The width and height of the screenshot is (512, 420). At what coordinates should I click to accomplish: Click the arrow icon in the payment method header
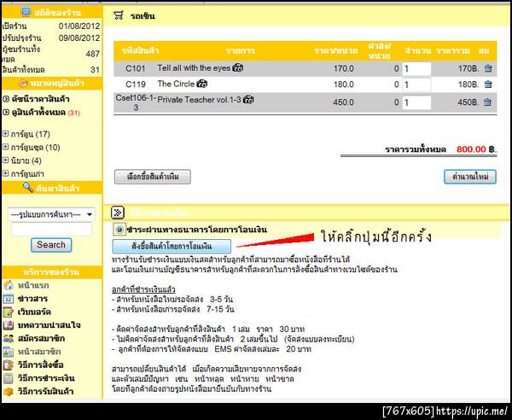click(118, 213)
